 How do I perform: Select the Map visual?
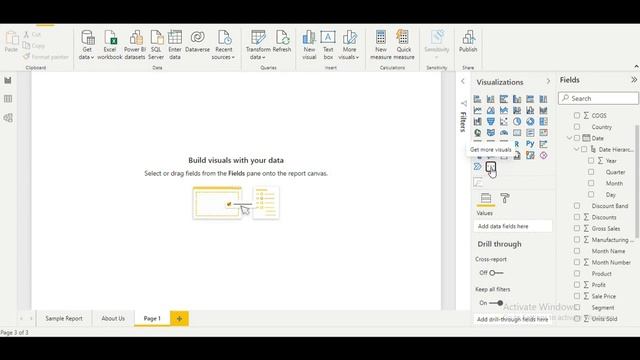pyautogui.click(x=477, y=133)
